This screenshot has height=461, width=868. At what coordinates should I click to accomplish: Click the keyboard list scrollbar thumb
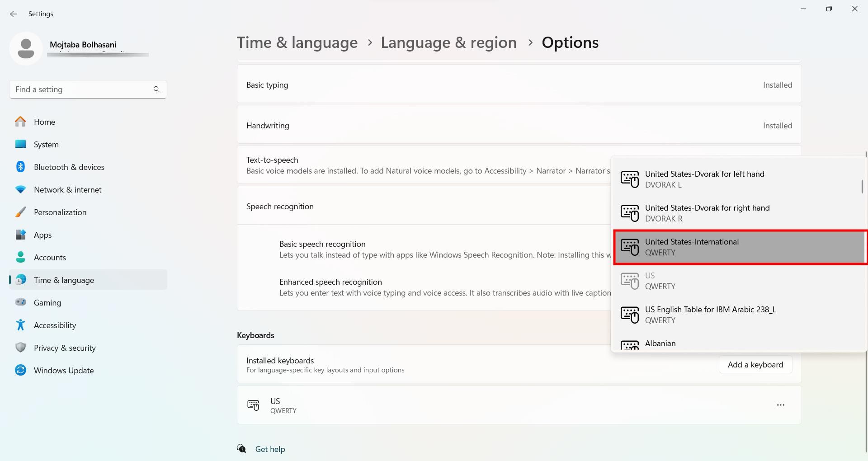coord(862,187)
